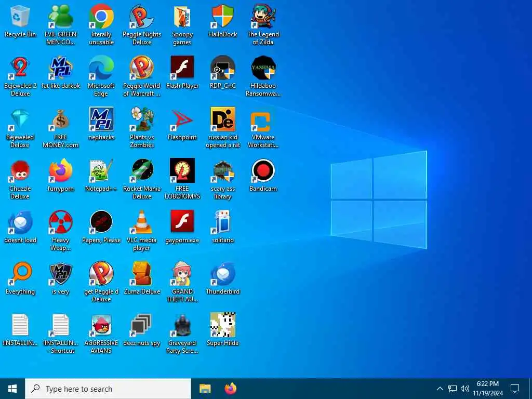Viewport: 532px width, 399px height.
Task: Select the Zuma Deluxe icon
Action: (x=142, y=273)
